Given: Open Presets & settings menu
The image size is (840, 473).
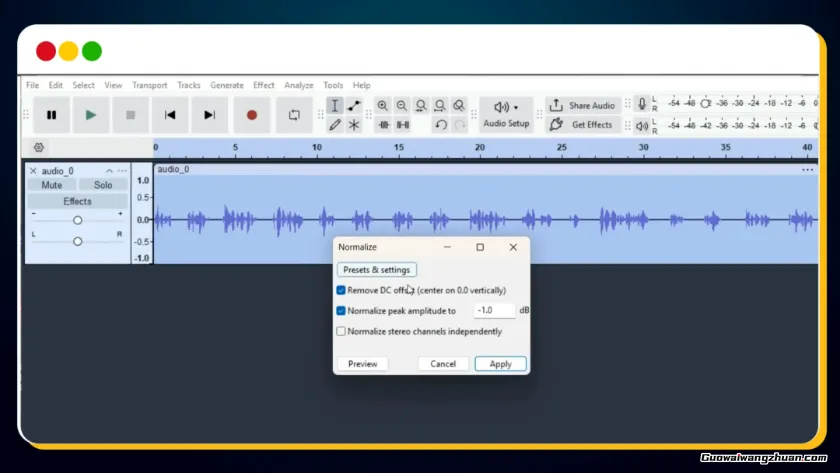Looking at the screenshot, I should (x=376, y=270).
